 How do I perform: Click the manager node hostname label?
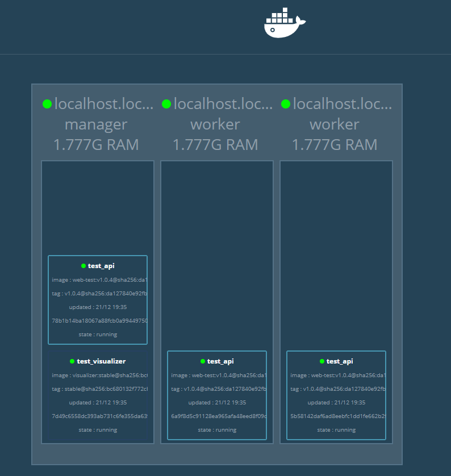104,104
